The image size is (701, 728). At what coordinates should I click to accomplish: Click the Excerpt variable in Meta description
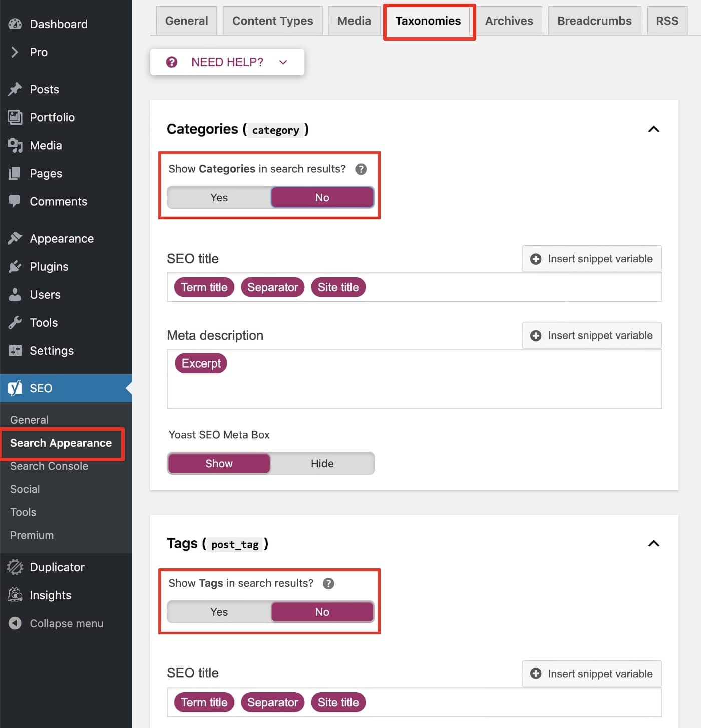[201, 363]
